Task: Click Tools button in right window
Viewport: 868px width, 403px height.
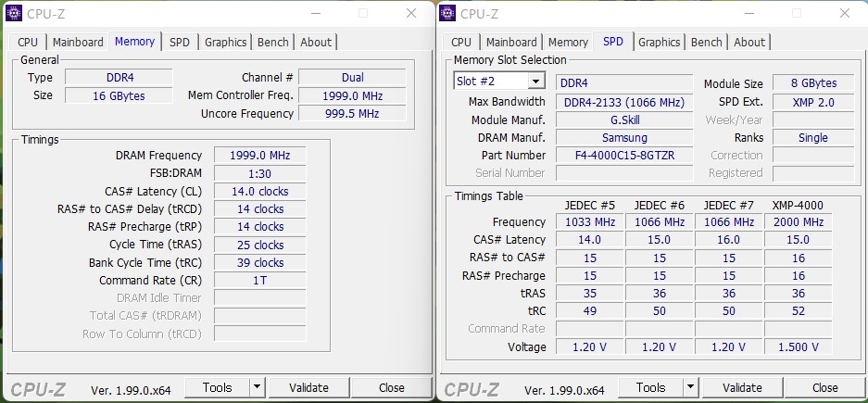Action: pyautogui.click(x=650, y=387)
